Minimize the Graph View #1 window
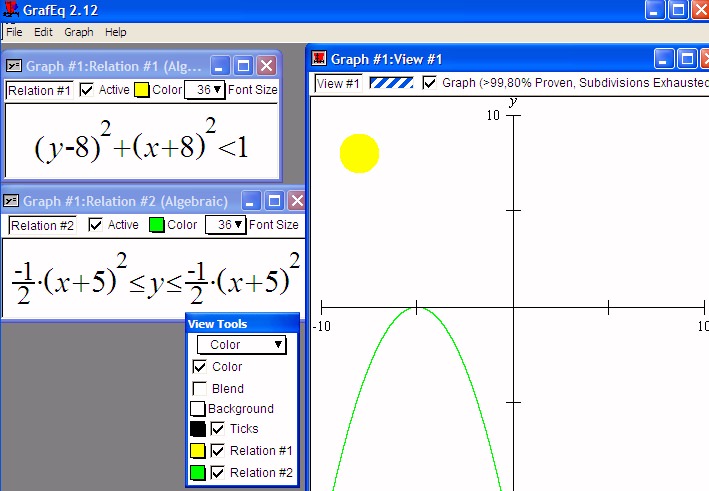 [663, 59]
